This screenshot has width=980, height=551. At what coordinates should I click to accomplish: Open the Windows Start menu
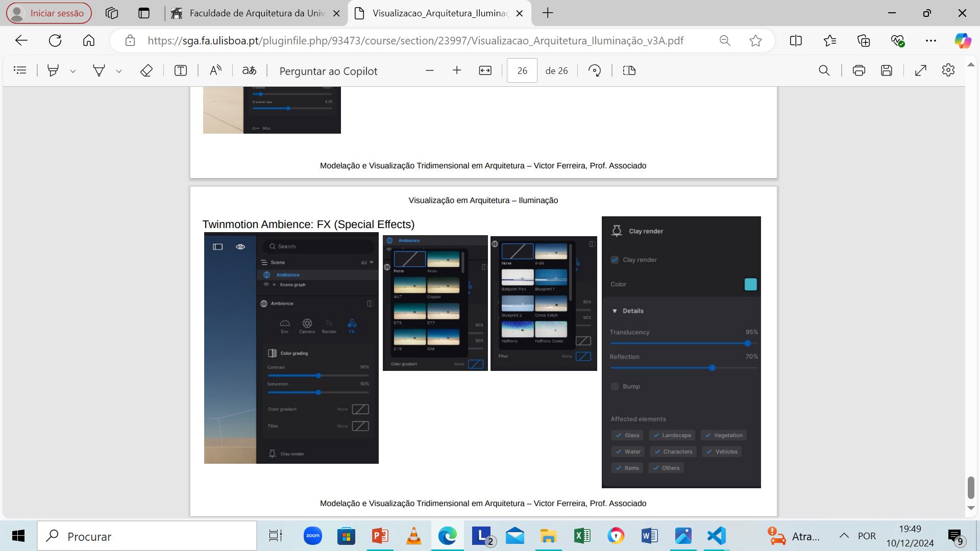[x=18, y=536]
